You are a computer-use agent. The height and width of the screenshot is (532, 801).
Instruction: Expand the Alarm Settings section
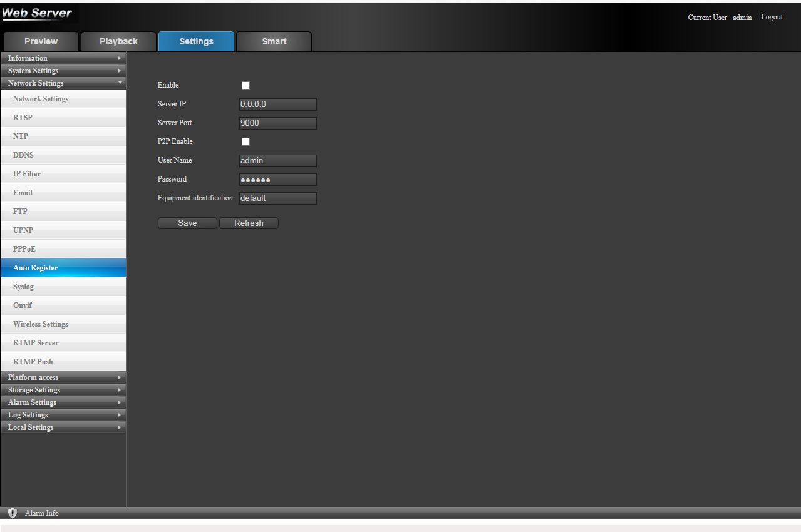pos(63,402)
